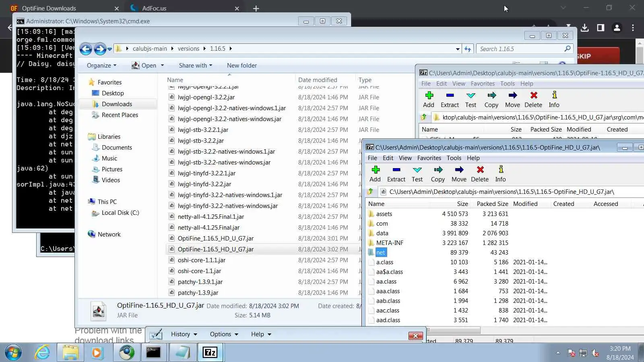The image size is (644, 362).
Task: Click Test in the back 7-Zip window
Action: click(x=471, y=99)
